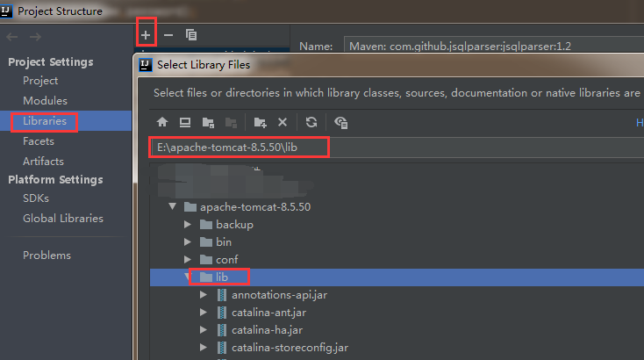Click the annotations-api.jar file icon
The width and height of the screenshot is (644, 360).
click(222, 295)
